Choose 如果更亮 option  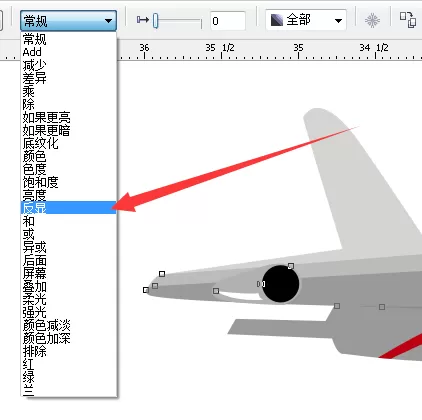click(69, 117)
